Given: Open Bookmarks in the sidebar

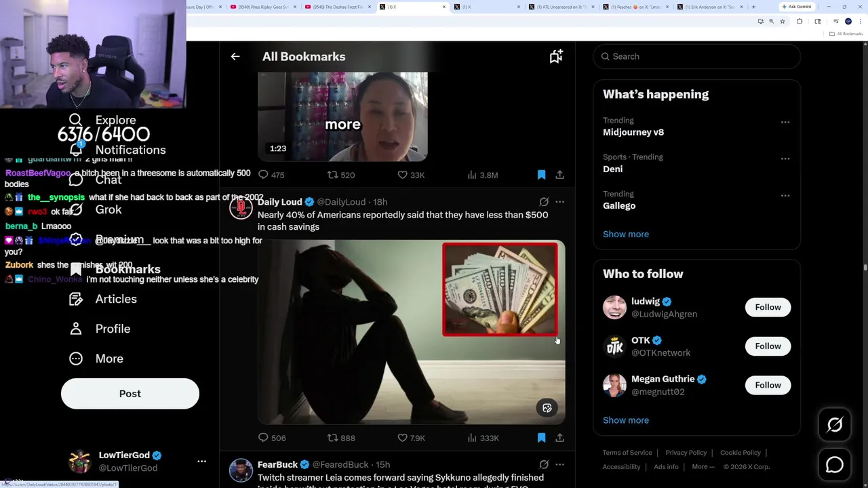Looking at the screenshot, I should (115, 269).
